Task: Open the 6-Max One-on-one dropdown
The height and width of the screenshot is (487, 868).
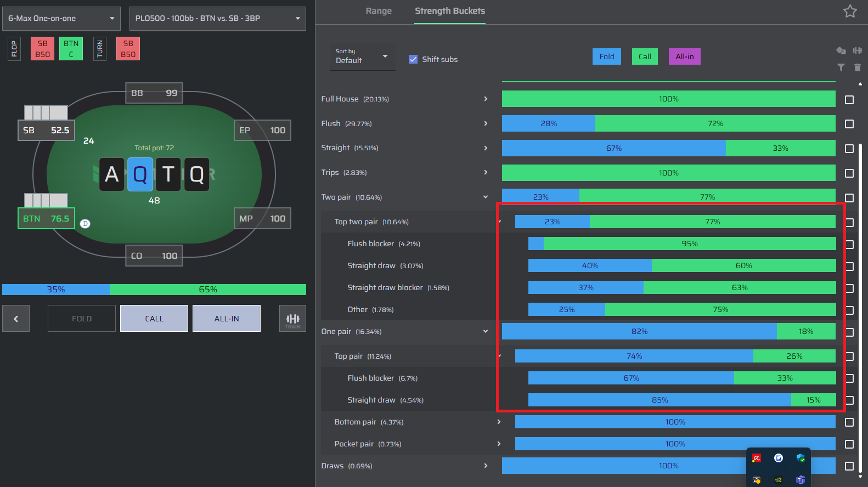Action: 61,19
